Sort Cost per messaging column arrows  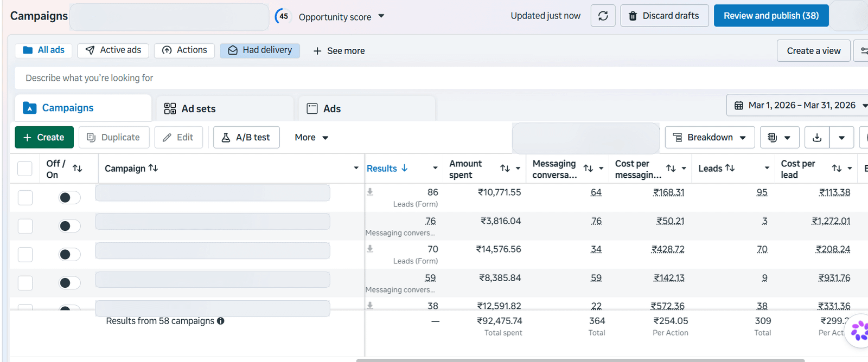click(671, 169)
